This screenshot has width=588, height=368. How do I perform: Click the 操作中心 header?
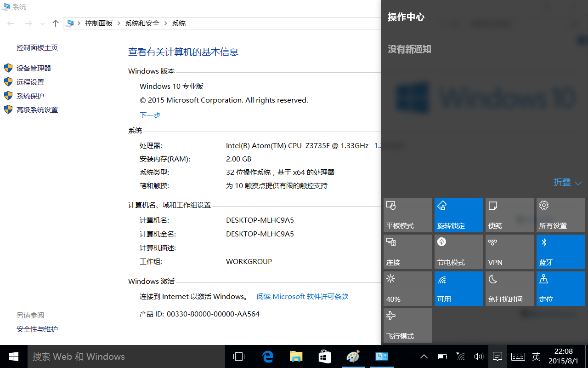pyautogui.click(x=406, y=17)
